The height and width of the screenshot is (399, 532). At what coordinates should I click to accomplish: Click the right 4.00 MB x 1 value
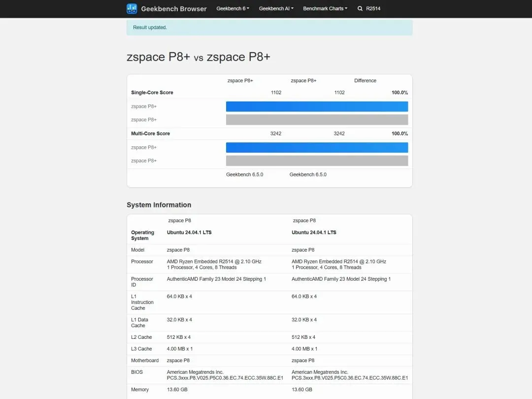point(304,349)
